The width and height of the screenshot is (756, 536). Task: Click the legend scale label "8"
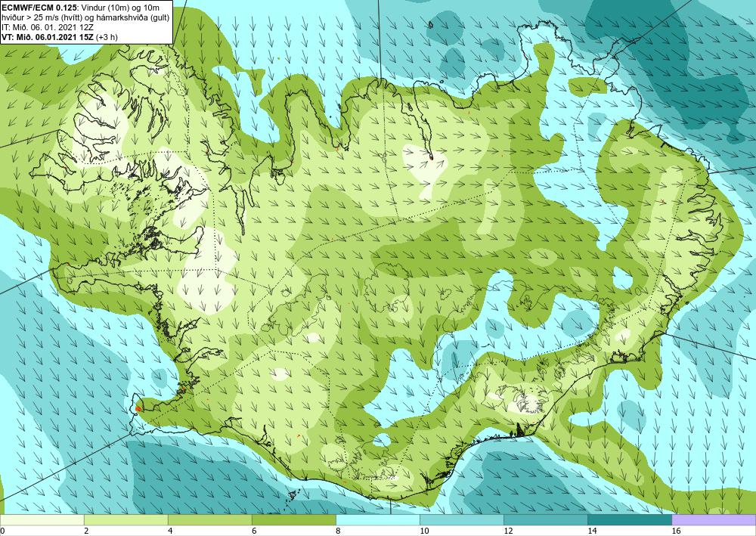338,531
